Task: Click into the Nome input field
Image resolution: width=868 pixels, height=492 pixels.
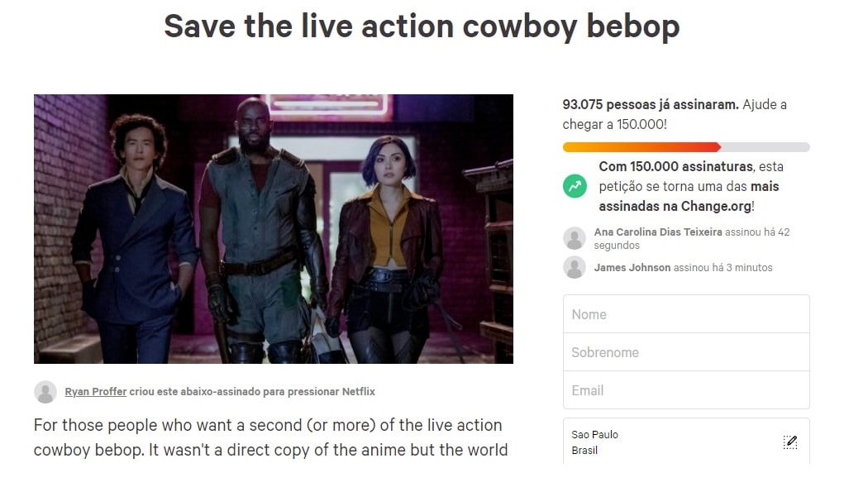Action: [686, 314]
